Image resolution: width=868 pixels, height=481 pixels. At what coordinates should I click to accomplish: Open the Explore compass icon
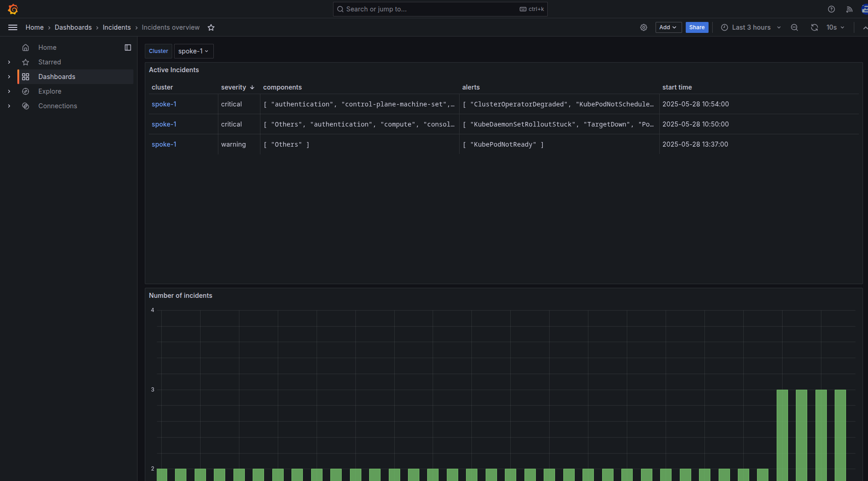point(26,91)
